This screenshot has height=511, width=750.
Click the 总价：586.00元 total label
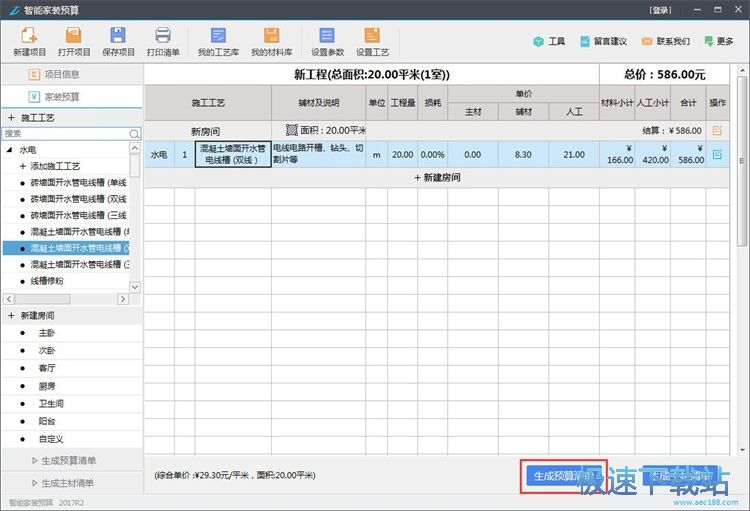coord(664,74)
